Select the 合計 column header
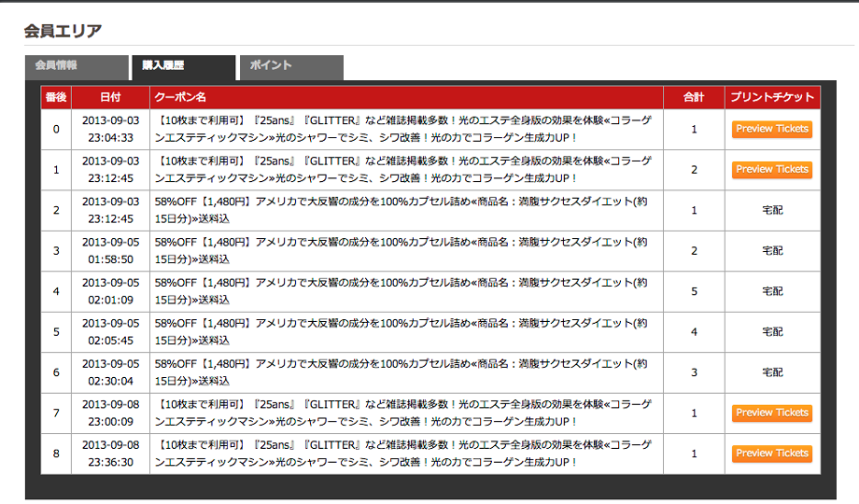This screenshot has height=504, width=859. (x=694, y=97)
